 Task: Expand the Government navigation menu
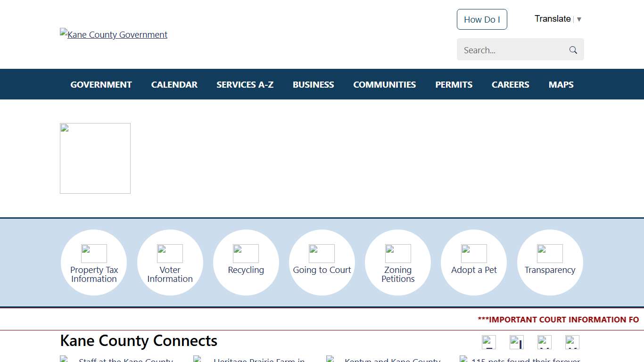(x=101, y=85)
